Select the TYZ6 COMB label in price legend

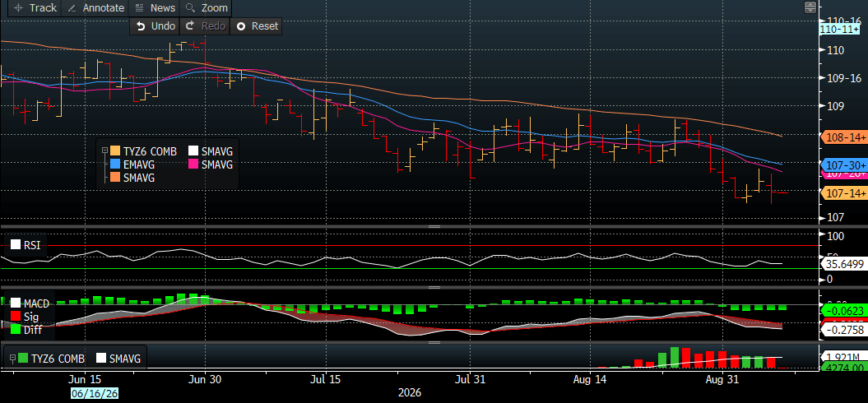pos(150,151)
